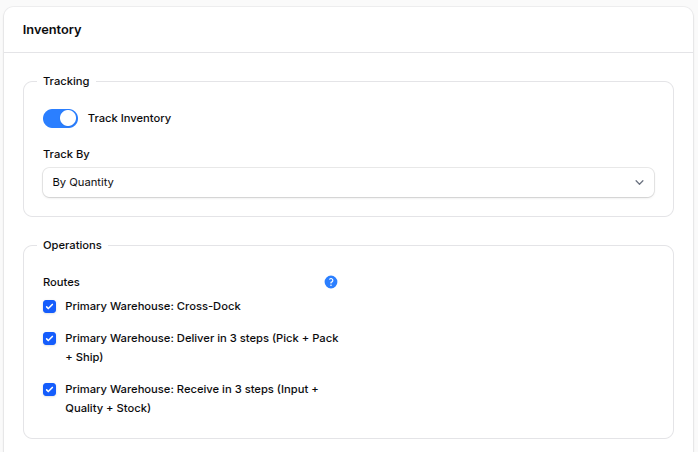Uncheck the Primary Warehouse: Cross-Dock checkbox
Image resolution: width=698 pixels, height=452 pixels.
tap(49, 306)
